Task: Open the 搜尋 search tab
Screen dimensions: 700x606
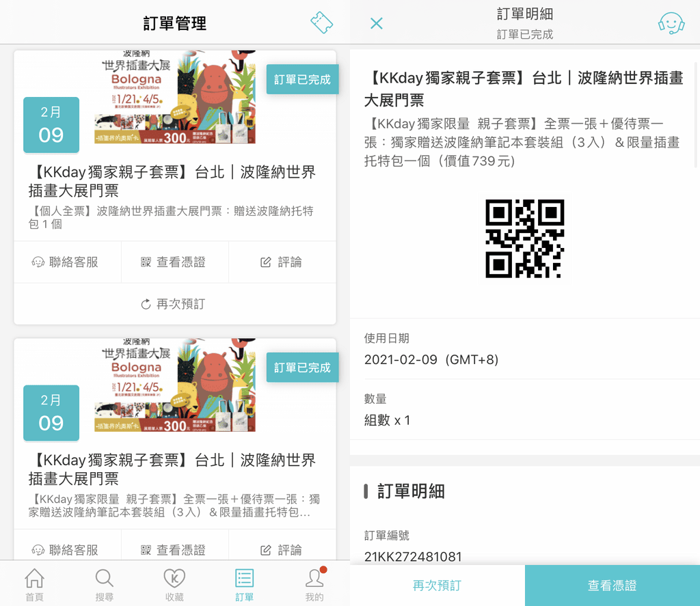Action: [x=105, y=585]
